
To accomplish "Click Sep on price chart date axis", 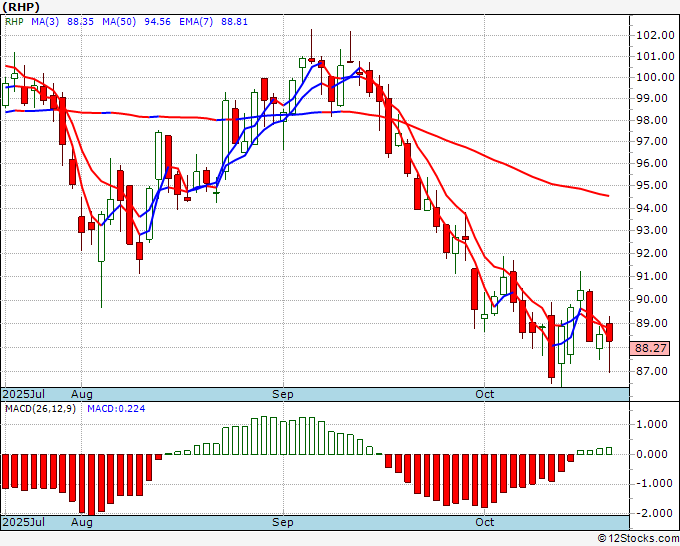I will click(283, 395).
